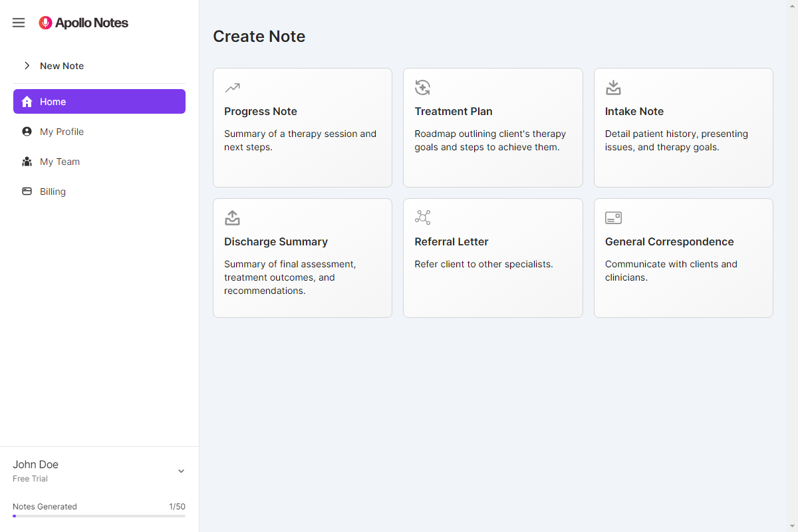
Task: Create a new Treatment Plan note
Action: coord(493,128)
